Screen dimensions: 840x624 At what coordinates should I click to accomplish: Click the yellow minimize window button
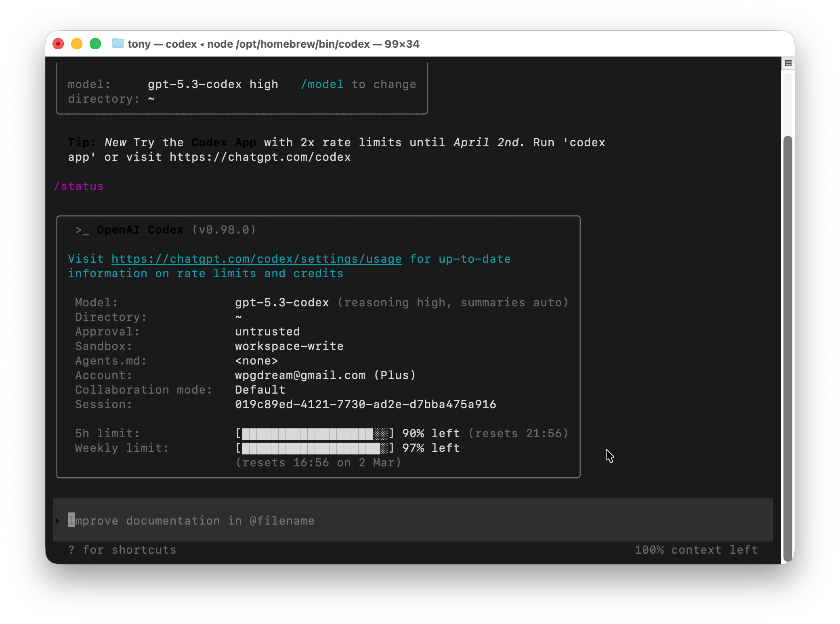(77, 44)
